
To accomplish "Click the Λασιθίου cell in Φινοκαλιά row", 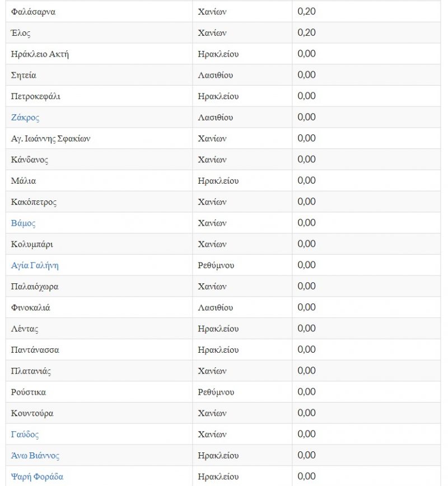I will coord(216,308).
